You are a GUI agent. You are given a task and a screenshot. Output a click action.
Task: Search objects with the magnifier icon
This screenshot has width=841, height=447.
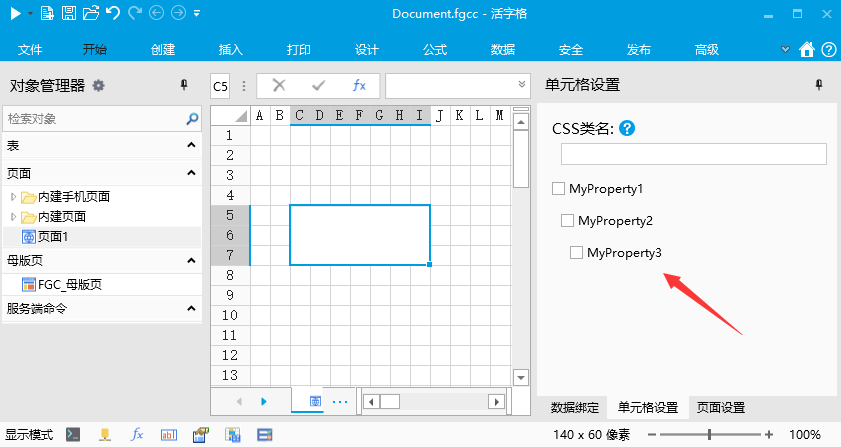click(192, 119)
